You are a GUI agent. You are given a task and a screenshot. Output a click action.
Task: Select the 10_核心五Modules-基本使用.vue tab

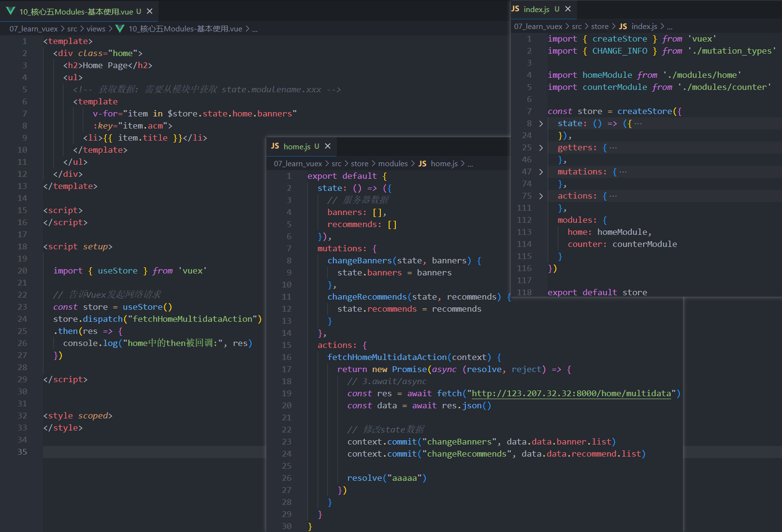pos(80,11)
